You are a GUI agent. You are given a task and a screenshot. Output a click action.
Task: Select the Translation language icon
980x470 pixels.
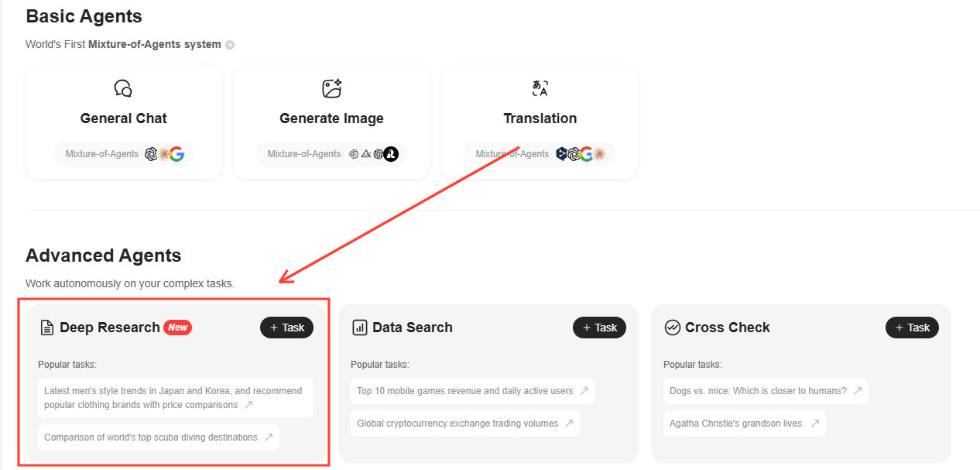tap(540, 87)
